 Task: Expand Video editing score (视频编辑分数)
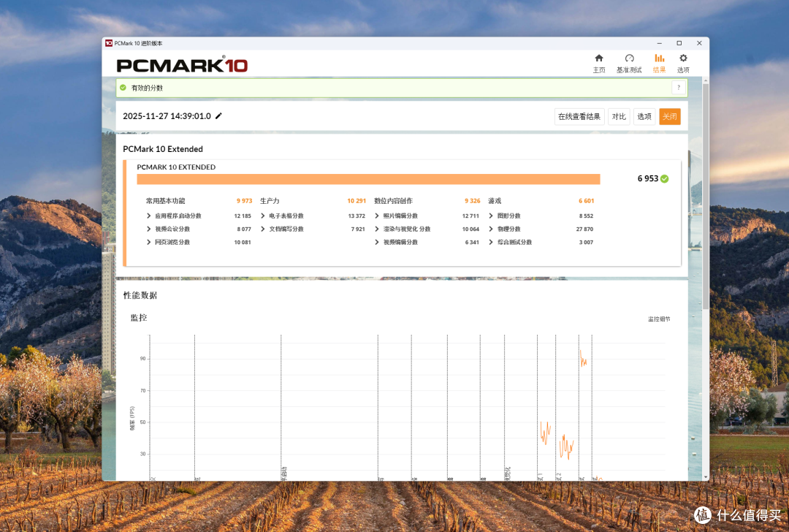(377, 242)
